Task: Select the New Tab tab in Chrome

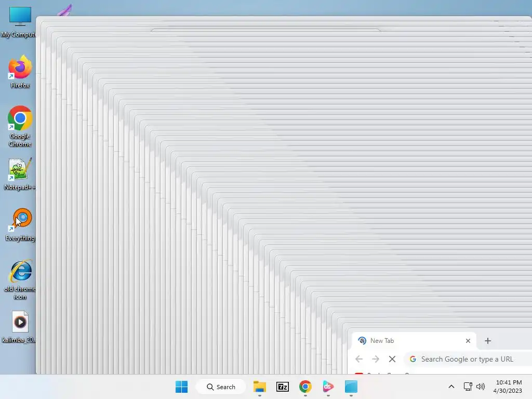Action: click(x=414, y=341)
